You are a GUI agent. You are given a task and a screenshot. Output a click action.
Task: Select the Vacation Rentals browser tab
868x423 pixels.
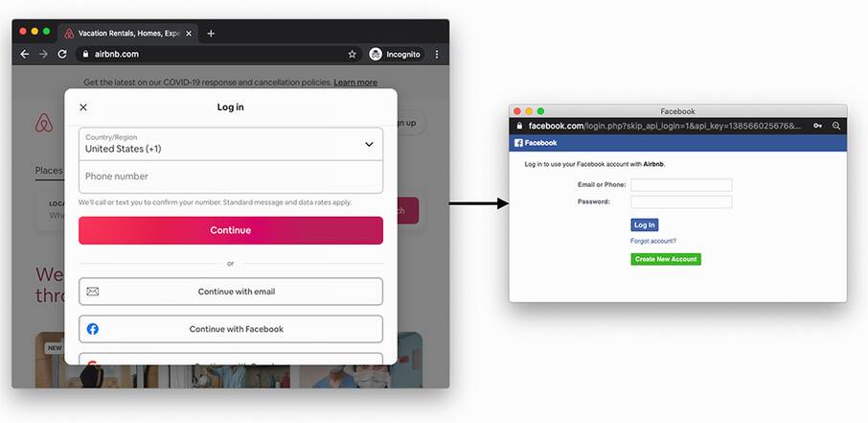[127, 34]
